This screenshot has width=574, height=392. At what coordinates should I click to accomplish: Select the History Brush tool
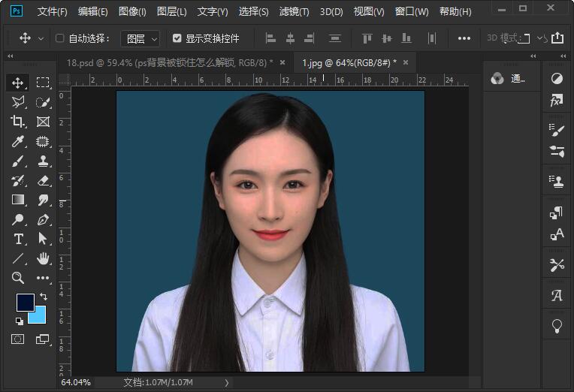pyautogui.click(x=17, y=180)
